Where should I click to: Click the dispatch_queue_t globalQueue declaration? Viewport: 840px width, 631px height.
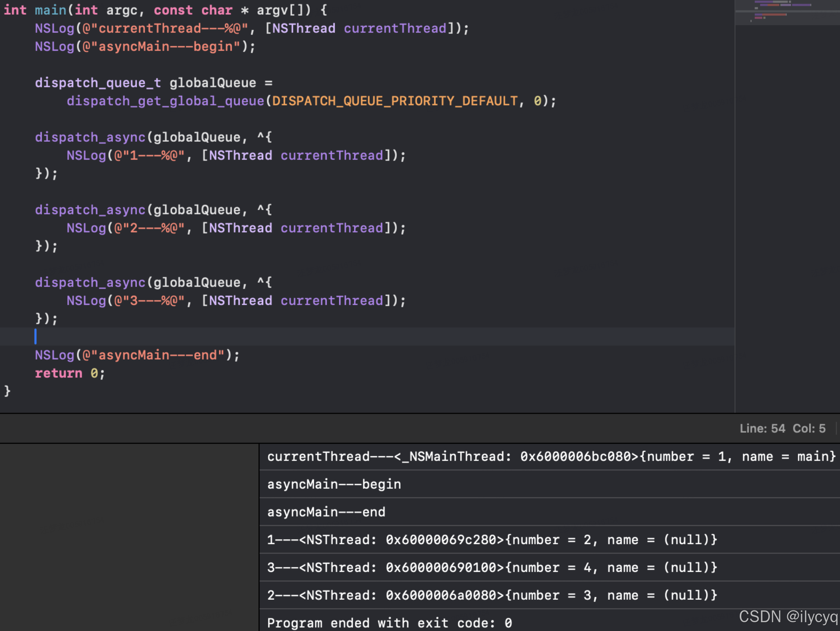point(154,83)
